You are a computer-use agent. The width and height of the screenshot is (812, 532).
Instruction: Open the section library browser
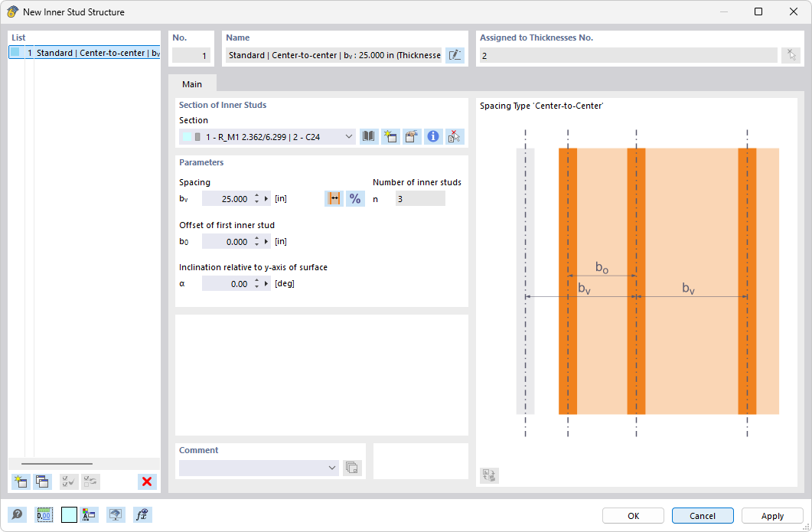tap(368, 136)
